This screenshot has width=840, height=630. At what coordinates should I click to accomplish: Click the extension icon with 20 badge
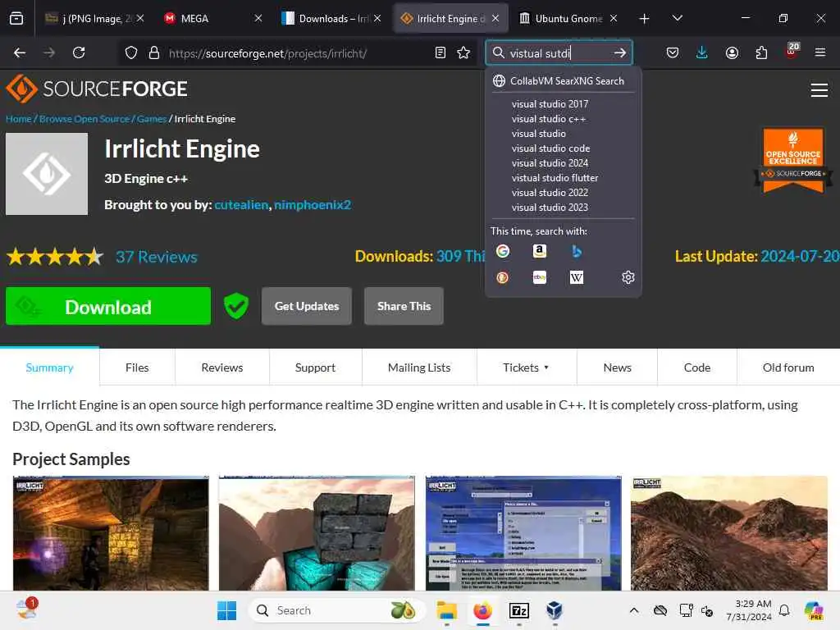coord(792,51)
